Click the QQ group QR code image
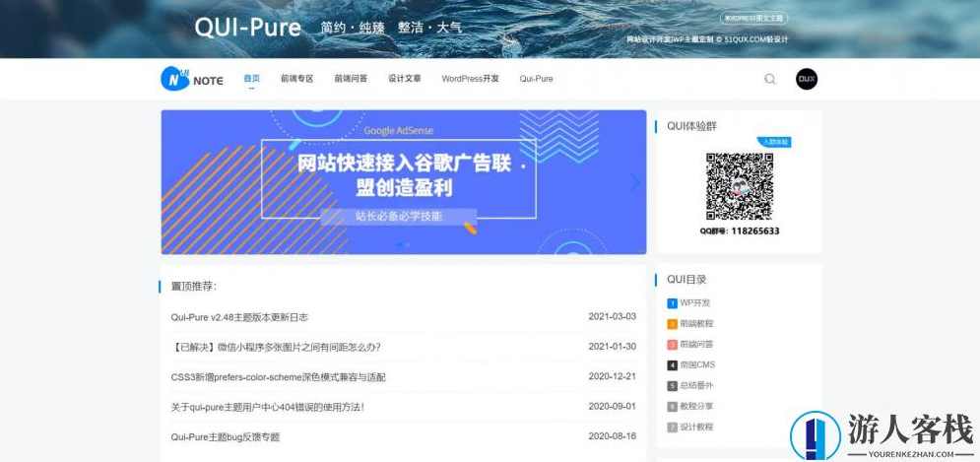The image size is (980, 462). tap(740, 186)
